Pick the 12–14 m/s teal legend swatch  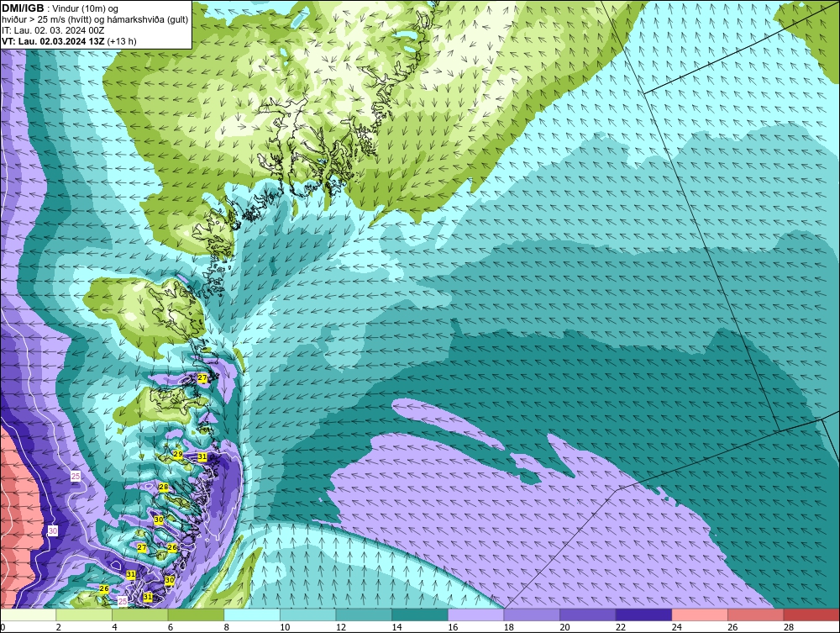[x=364, y=615]
